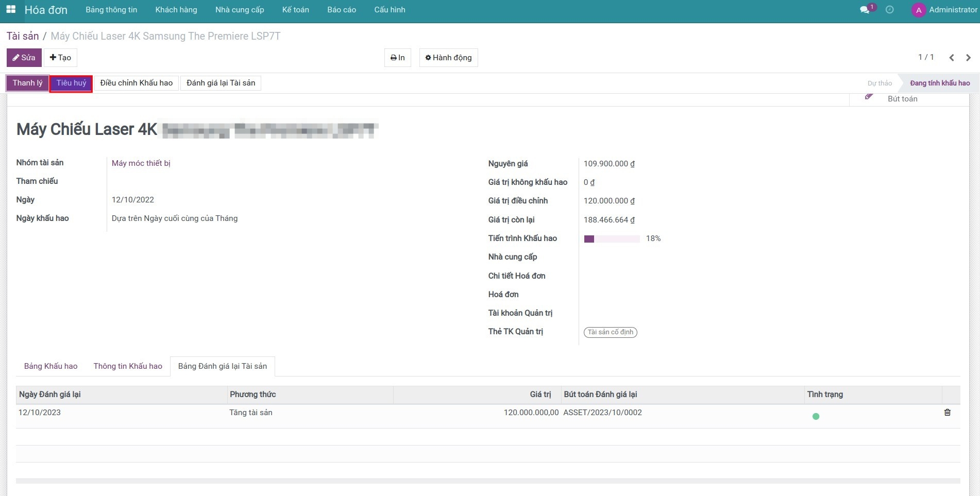The height and width of the screenshot is (496, 980).
Task: Click the Administrator avatar icon
Action: pos(918,10)
